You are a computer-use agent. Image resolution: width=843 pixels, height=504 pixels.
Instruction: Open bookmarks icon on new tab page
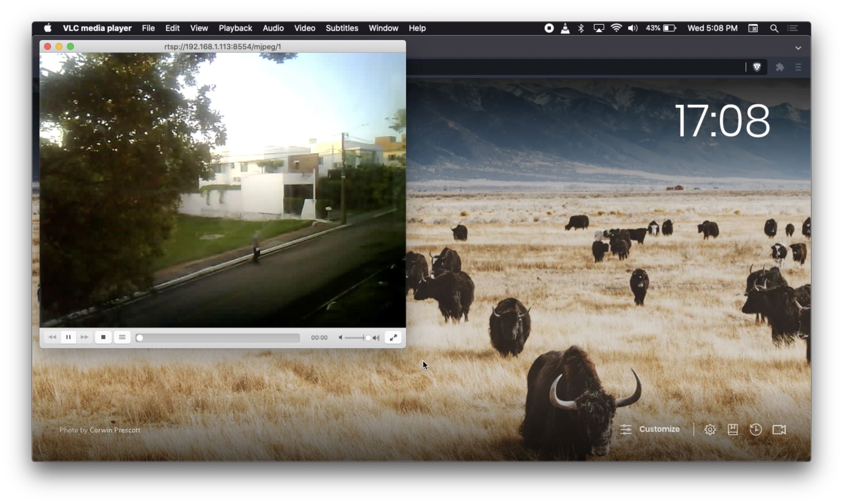point(733,430)
